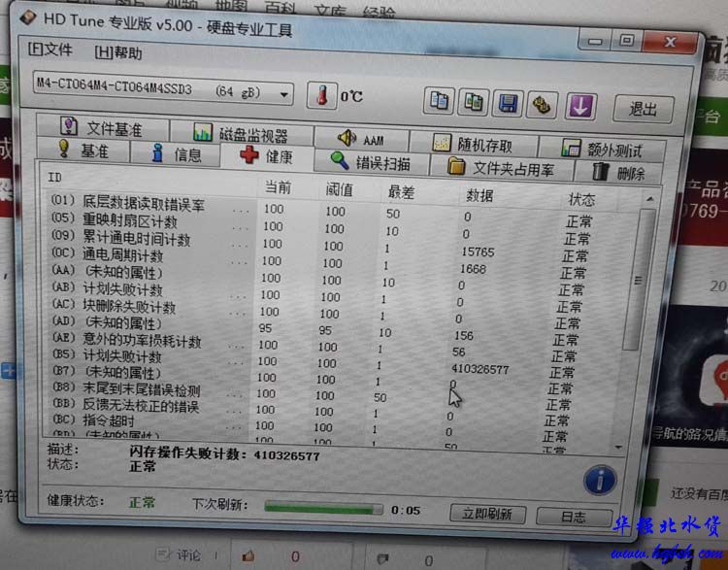
Task: Click the purple down-arrow minimize-to-tray icon
Action: click(580, 107)
